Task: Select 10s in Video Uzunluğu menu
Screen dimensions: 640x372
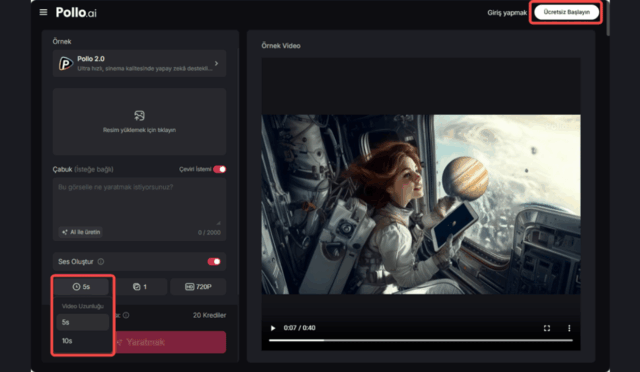Action: click(x=82, y=341)
